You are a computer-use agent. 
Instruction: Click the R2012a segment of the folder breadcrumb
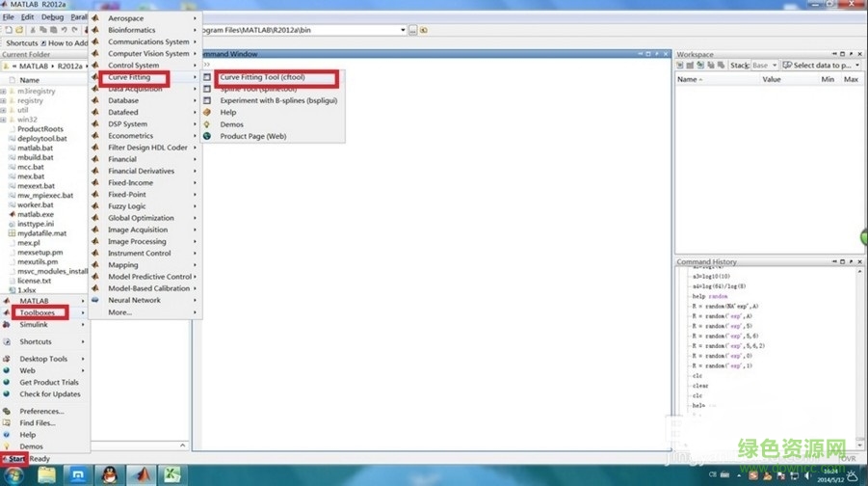click(x=69, y=66)
